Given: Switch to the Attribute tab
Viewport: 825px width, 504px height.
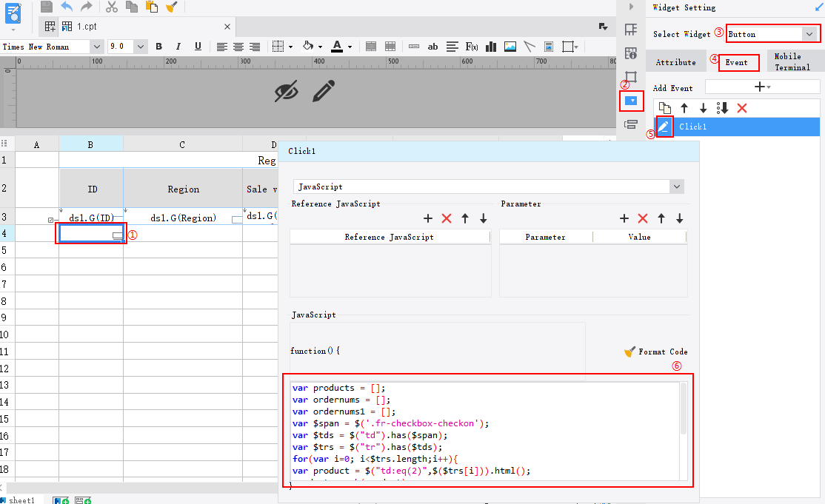Looking at the screenshot, I should (x=675, y=61).
